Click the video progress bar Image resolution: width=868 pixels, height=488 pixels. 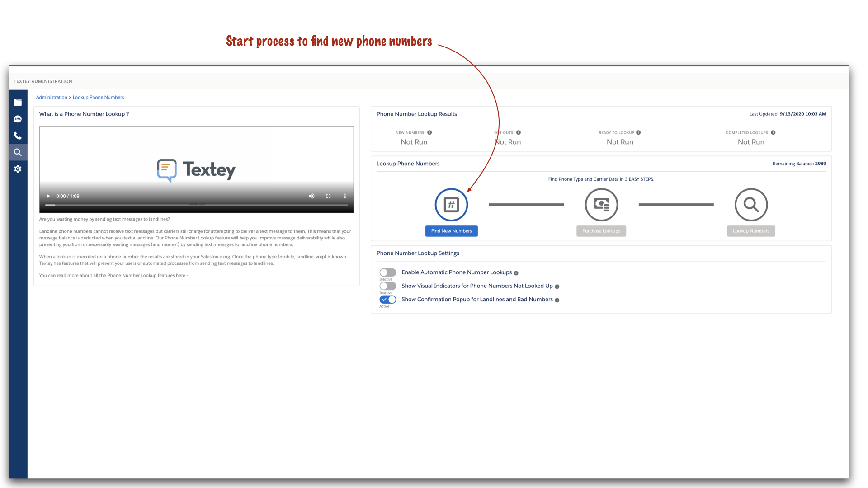(196, 205)
